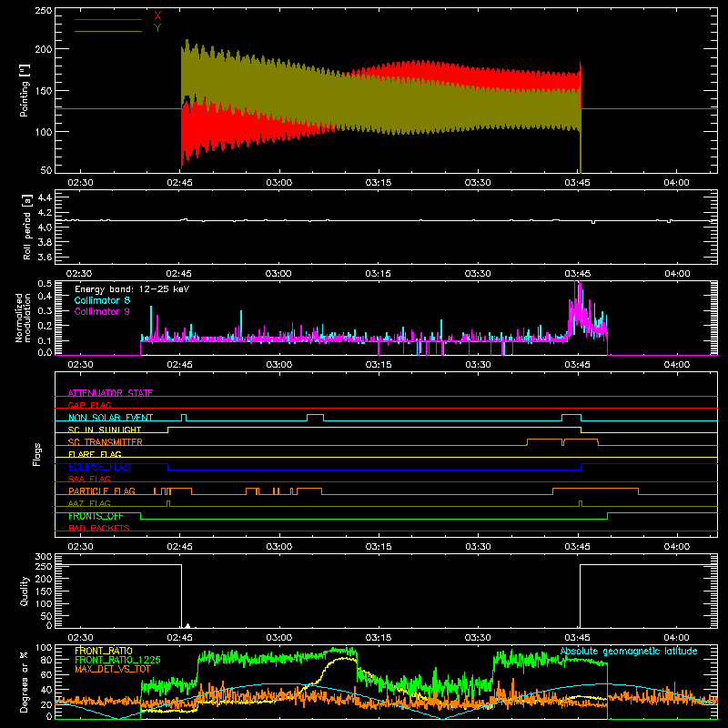Click the 80 tick on Degrees axis
This screenshot has width=728, height=728.
46,660
